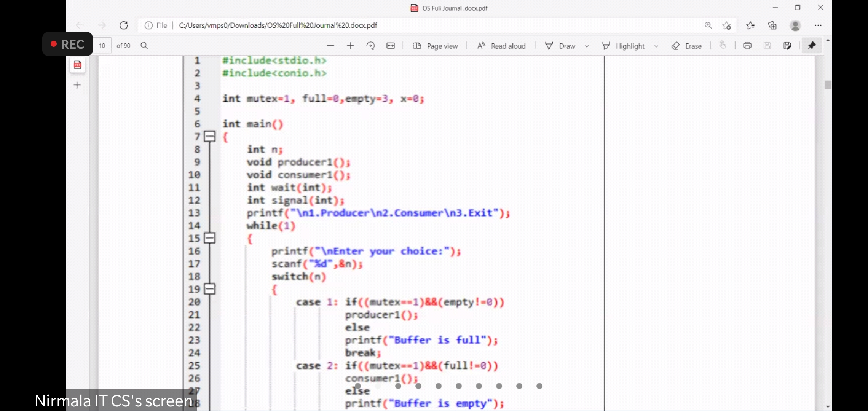Screen dimensions: 868x411
Task: Collapse code fold at line 7
Action: pos(210,136)
